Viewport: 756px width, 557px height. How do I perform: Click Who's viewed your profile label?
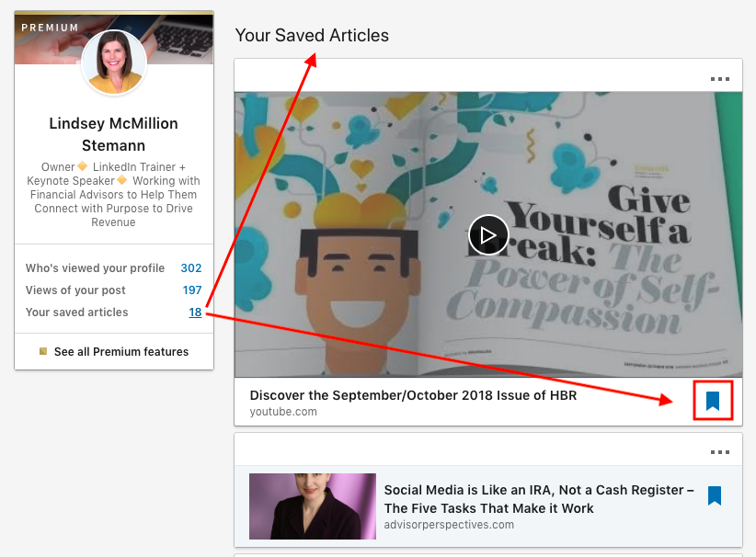coord(95,267)
